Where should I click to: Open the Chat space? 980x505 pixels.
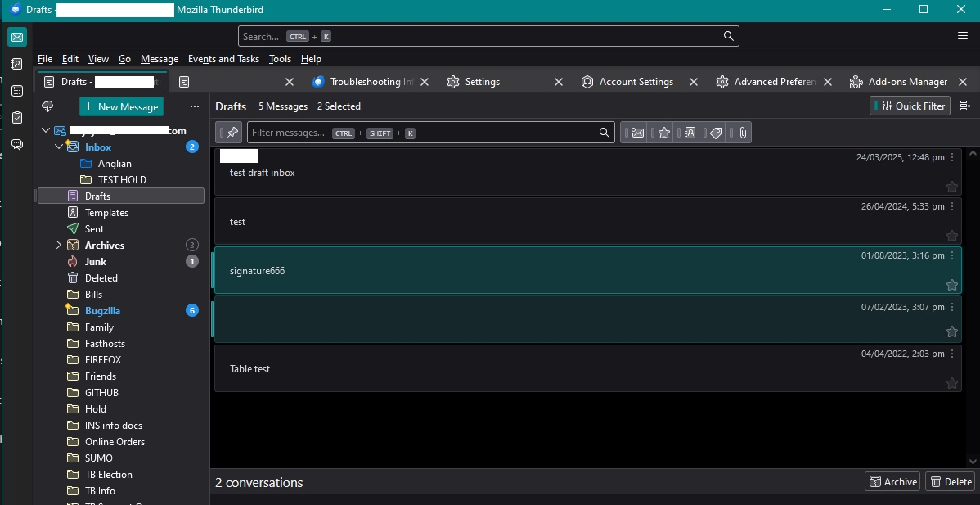pyautogui.click(x=17, y=145)
